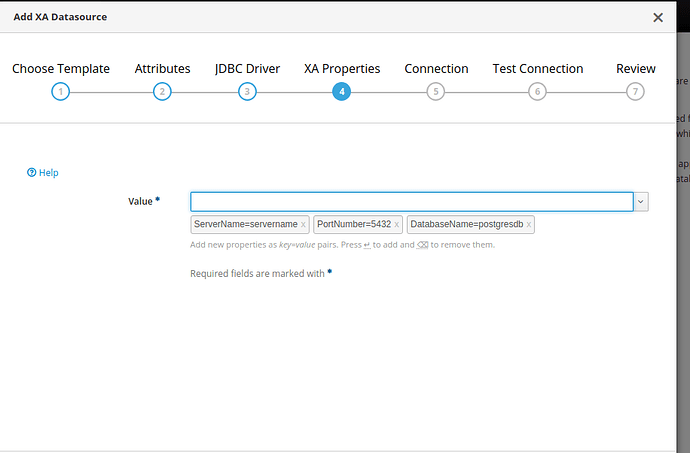Click the step 6 circle icon
Viewport: 690px width, 453px height.
537,92
